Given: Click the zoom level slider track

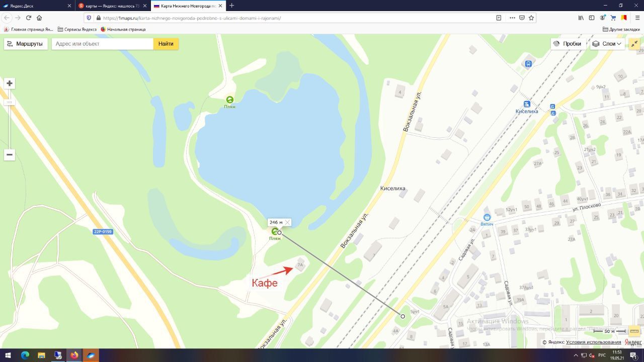Looking at the screenshot, I should click(x=10, y=125).
